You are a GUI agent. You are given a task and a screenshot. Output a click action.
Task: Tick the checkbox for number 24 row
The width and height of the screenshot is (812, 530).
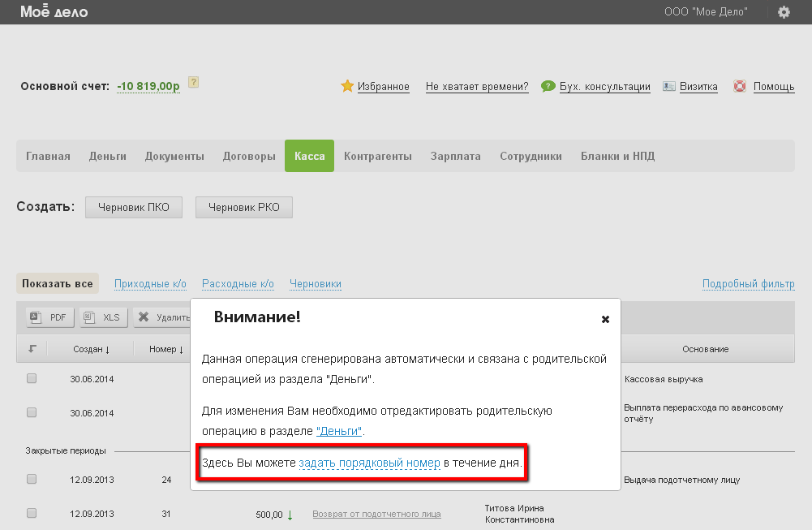click(32, 479)
